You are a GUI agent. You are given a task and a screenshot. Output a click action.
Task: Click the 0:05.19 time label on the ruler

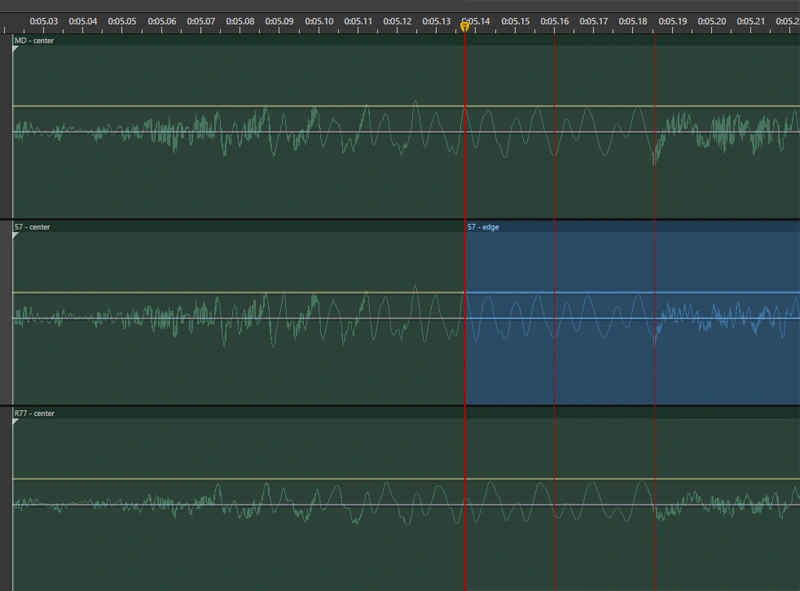(672, 21)
